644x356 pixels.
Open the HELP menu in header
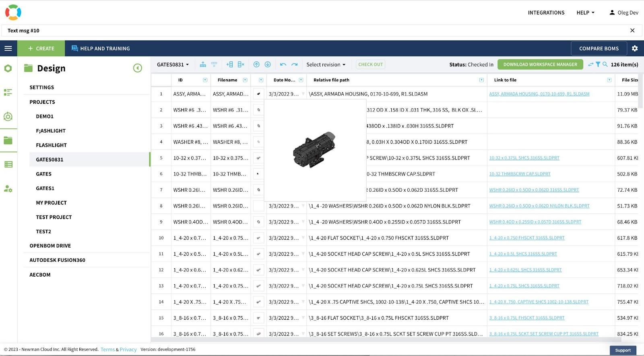585,12
